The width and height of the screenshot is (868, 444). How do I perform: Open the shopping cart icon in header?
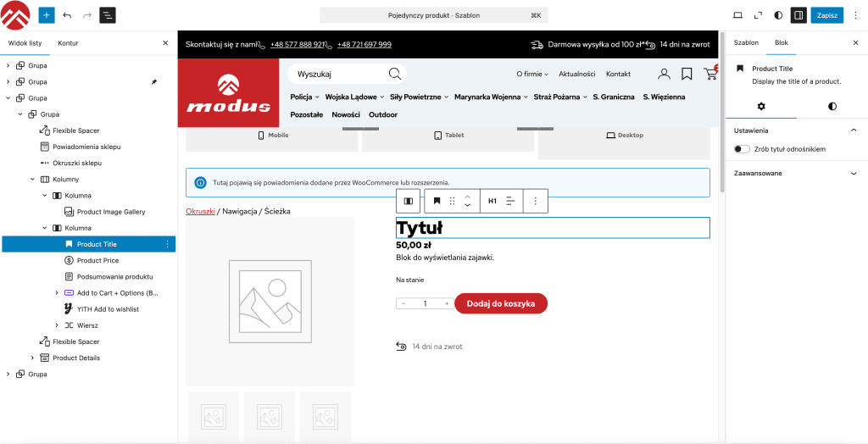[709, 74]
